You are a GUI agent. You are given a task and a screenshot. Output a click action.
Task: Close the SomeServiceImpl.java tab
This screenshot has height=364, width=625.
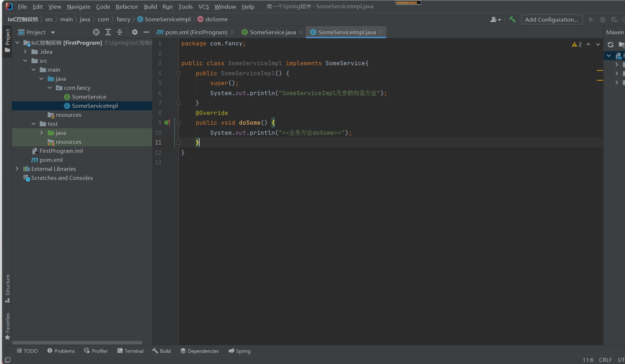[x=381, y=32]
